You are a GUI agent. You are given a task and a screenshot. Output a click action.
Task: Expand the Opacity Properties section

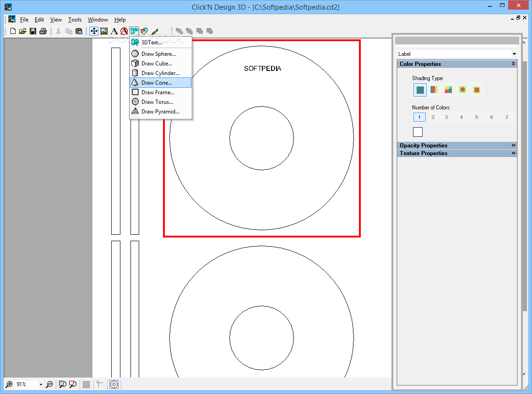tap(513, 145)
